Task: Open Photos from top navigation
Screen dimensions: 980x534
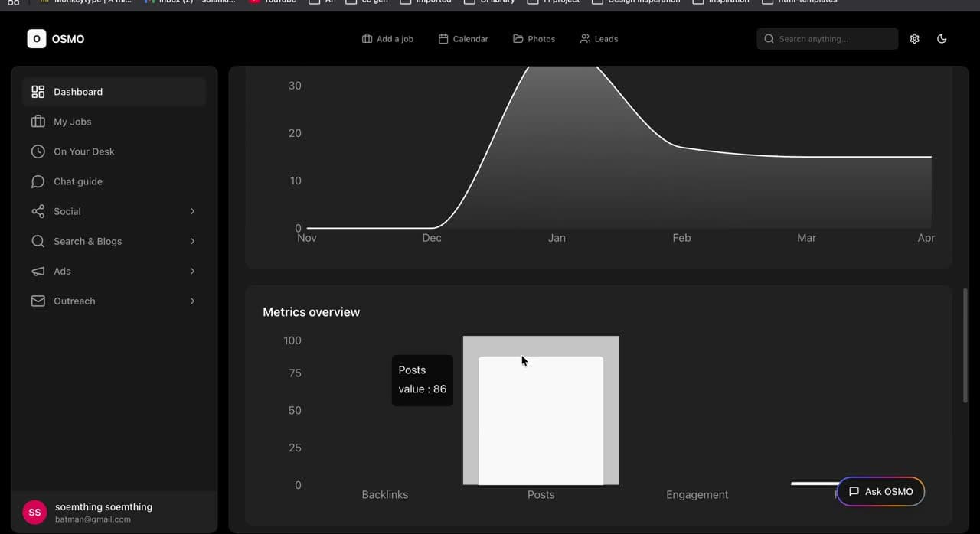Action: (x=534, y=39)
